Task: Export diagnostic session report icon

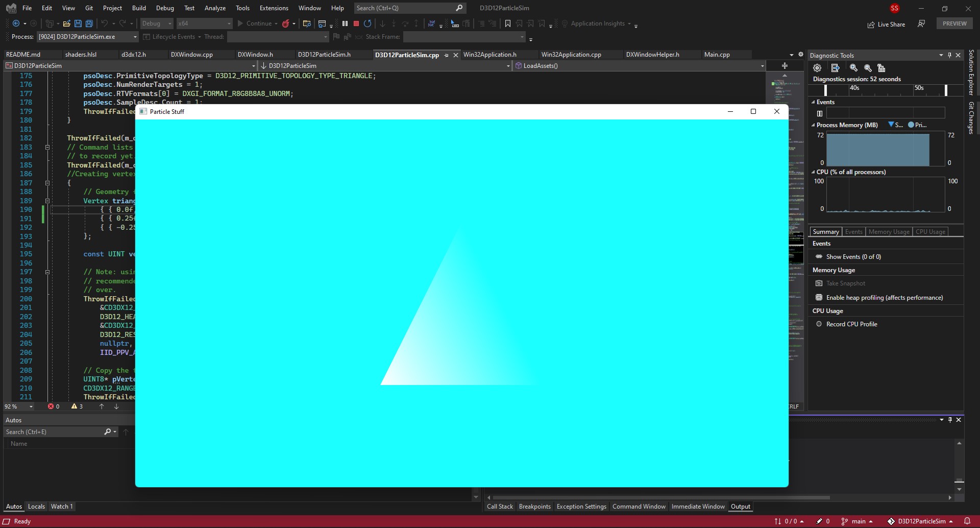Action: pos(835,68)
